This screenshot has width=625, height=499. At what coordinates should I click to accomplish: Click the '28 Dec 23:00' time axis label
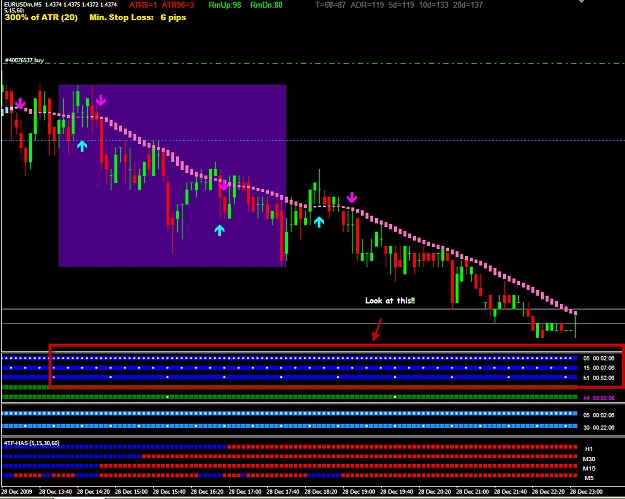586,491
